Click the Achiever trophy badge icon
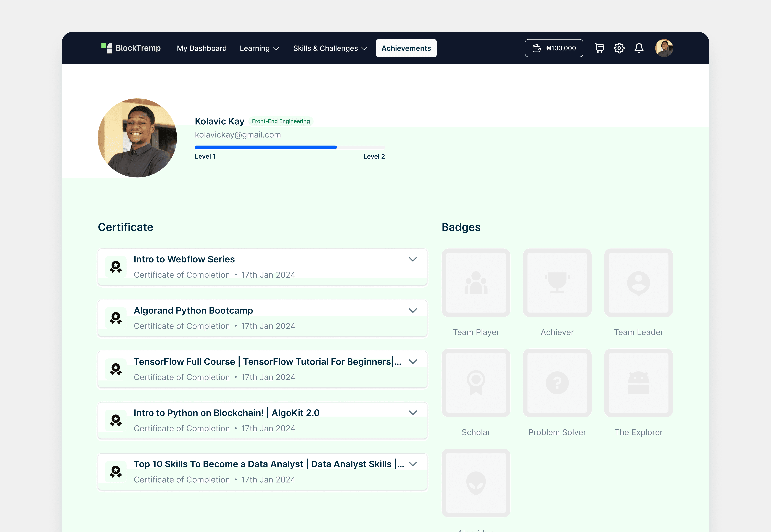Image resolution: width=771 pixels, height=532 pixels. [x=557, y=283]
